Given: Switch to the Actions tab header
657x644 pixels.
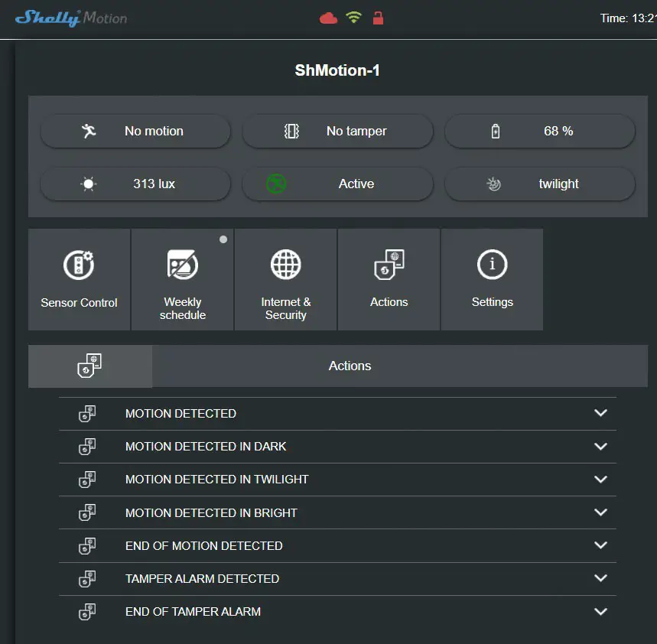Looking at the screenshot, I should [x=350, y=366].
